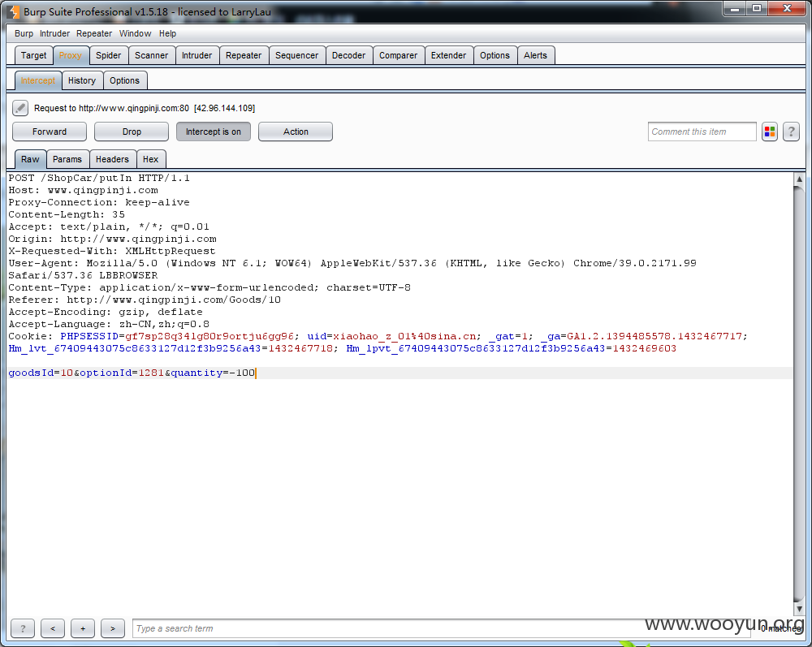Go to previous search match arrow
812x647 pixels.
[53, 628]
